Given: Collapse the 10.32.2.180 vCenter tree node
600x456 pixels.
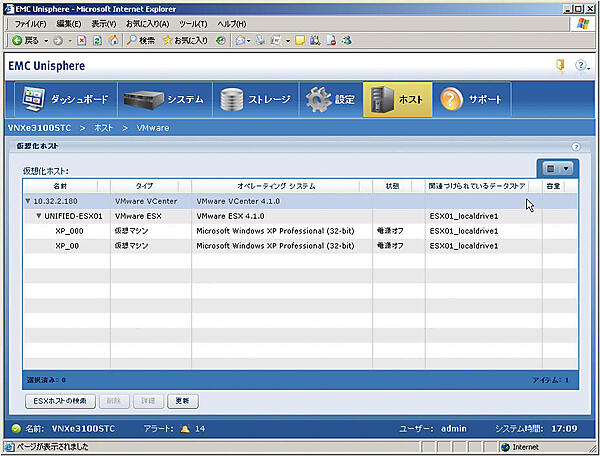Looking at the screenshot, I should (28, 201).
